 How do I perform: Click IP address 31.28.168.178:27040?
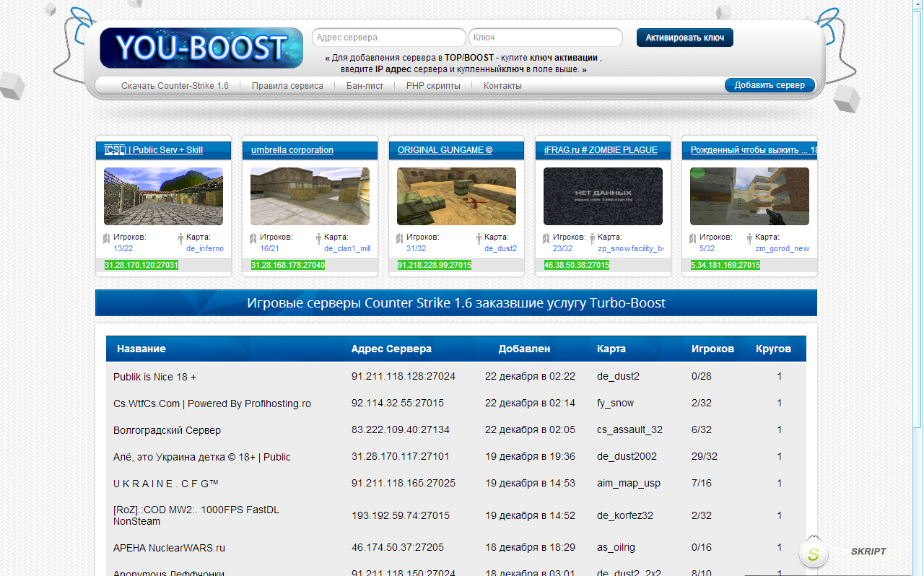click(288, 265)
